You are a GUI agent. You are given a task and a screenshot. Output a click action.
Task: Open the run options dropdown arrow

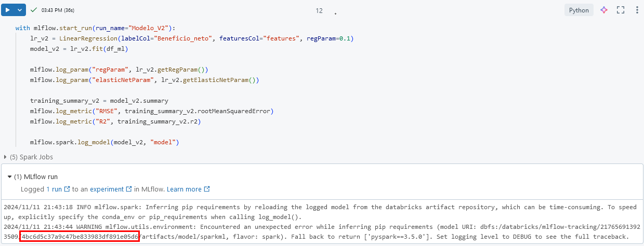coord(20,10)
